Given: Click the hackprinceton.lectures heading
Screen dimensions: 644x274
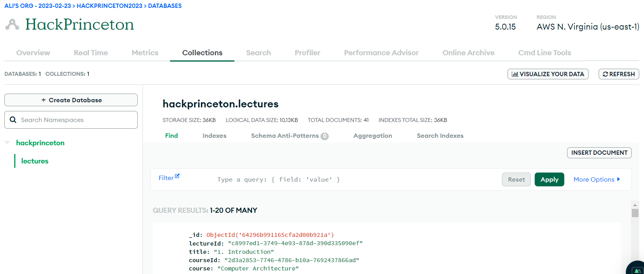Looking at the screenshot, I should tap(221, 104).
